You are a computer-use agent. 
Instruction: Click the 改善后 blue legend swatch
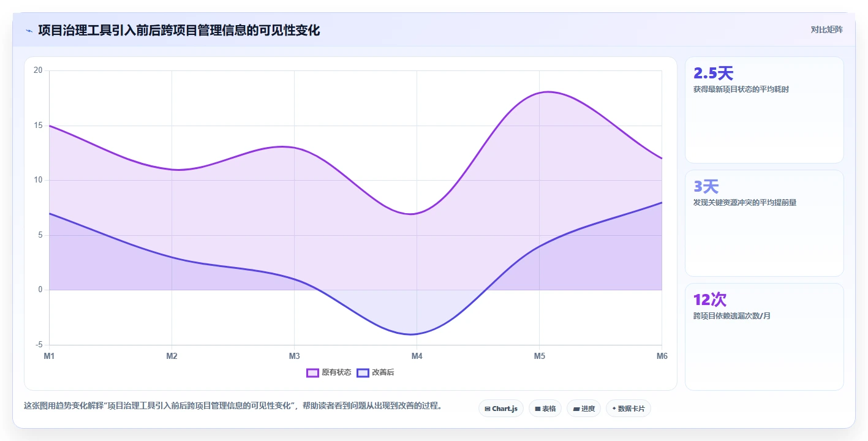pyautogui.click(x=363, y=372)
